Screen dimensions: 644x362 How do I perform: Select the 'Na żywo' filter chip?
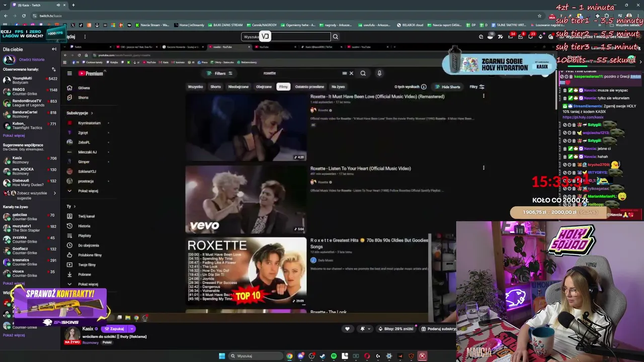[x=338, y=87]
